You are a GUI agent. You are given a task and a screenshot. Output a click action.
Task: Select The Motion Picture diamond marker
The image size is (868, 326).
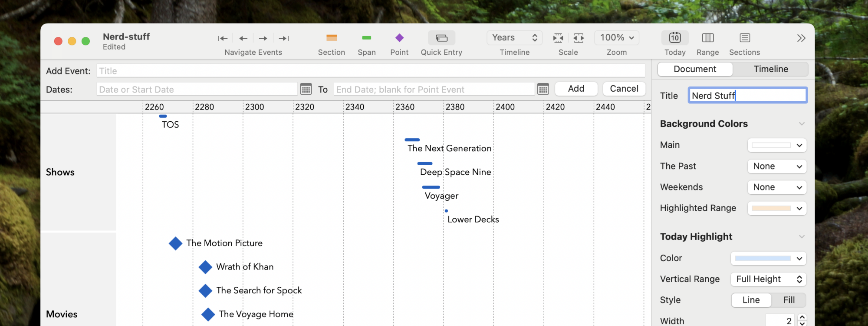click(175, 243)
